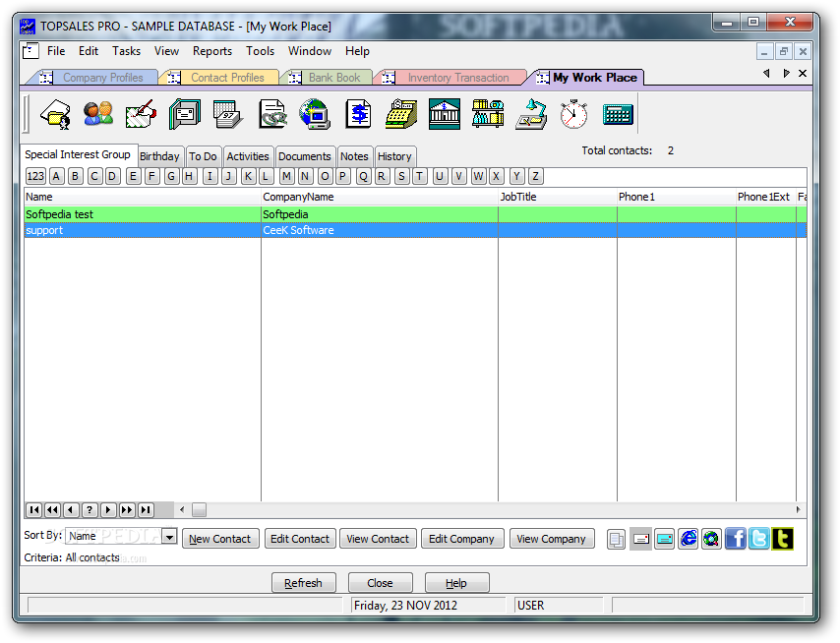Select the Documents tab
The height and width of the screenshot is (643, 840).
point(305,156)
